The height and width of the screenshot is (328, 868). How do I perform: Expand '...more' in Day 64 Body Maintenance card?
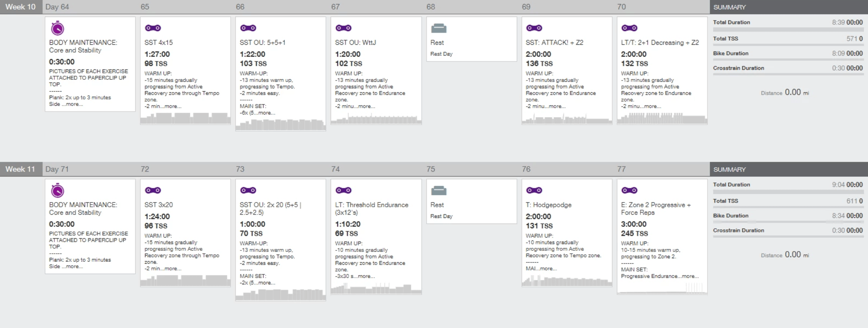(74, 104)
